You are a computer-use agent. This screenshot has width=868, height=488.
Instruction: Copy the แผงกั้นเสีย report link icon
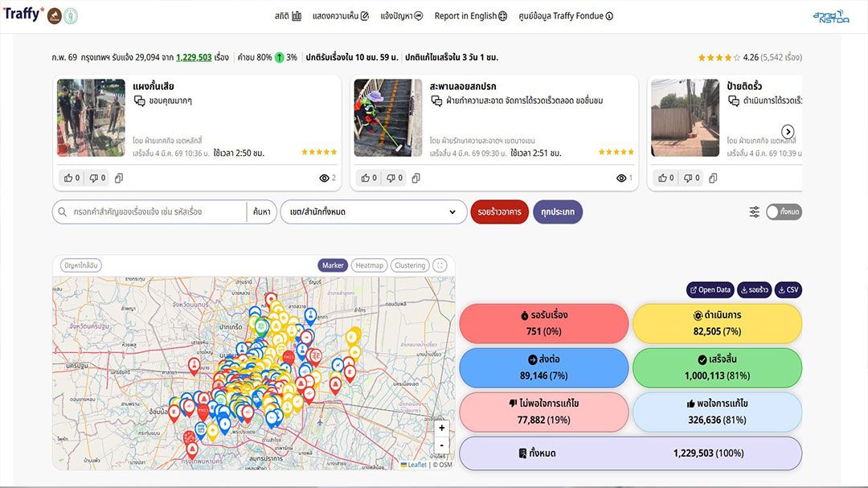point(119,178)
